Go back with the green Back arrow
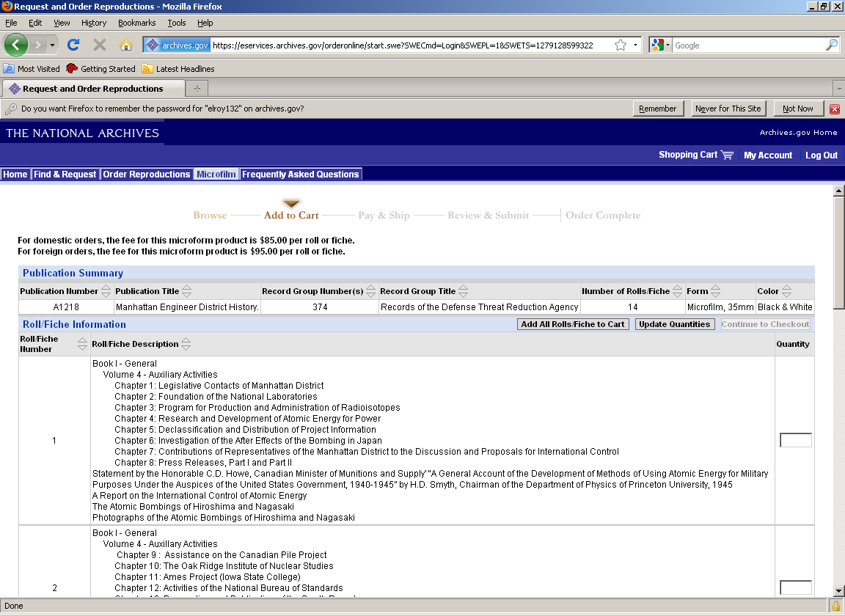 15,45
